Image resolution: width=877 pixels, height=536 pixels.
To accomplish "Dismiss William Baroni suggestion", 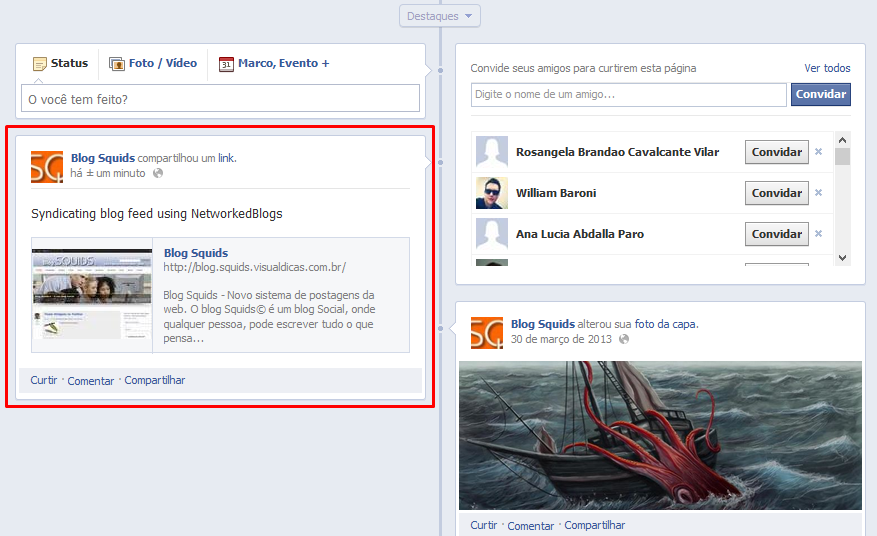I will point(818,192).
